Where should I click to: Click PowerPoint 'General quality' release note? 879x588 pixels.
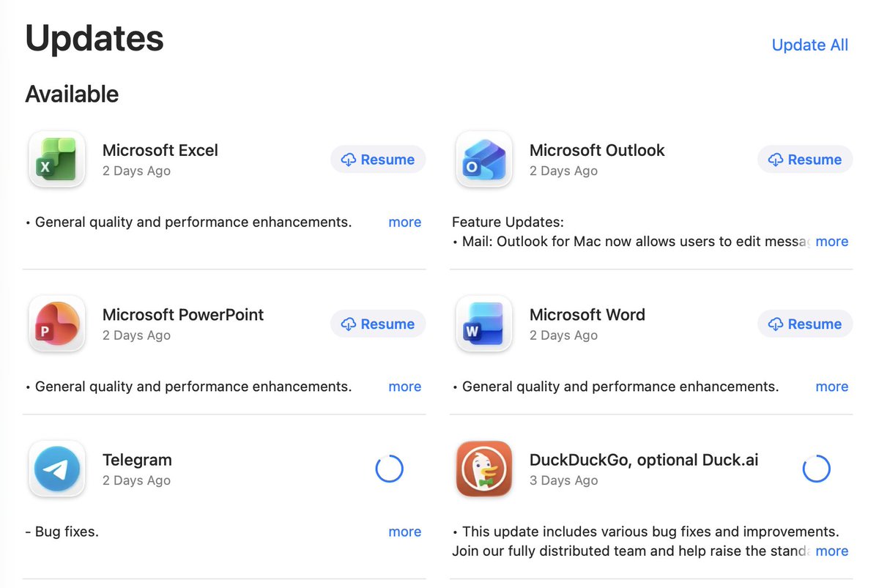pos(188,386)
